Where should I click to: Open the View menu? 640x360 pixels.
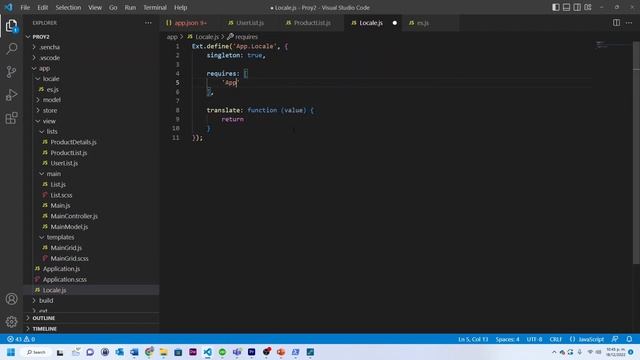point(95,7)
